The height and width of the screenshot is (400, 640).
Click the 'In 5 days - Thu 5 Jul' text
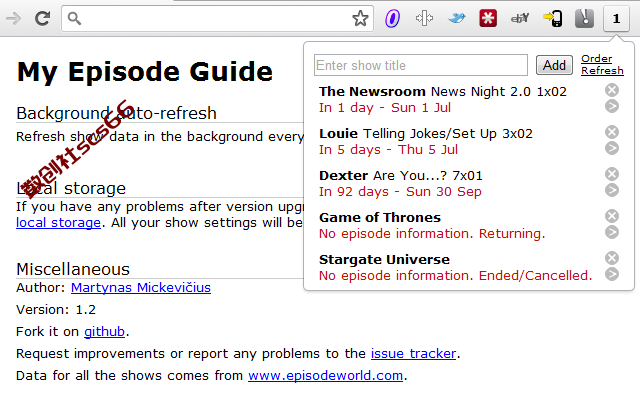click(x=388, y=150)
